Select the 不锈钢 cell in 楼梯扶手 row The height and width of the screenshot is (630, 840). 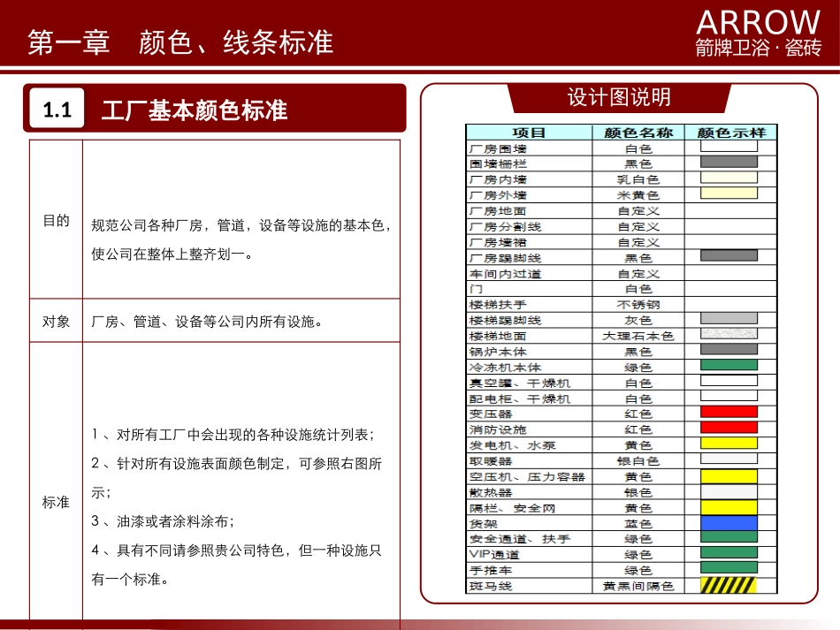pos(638,304)
